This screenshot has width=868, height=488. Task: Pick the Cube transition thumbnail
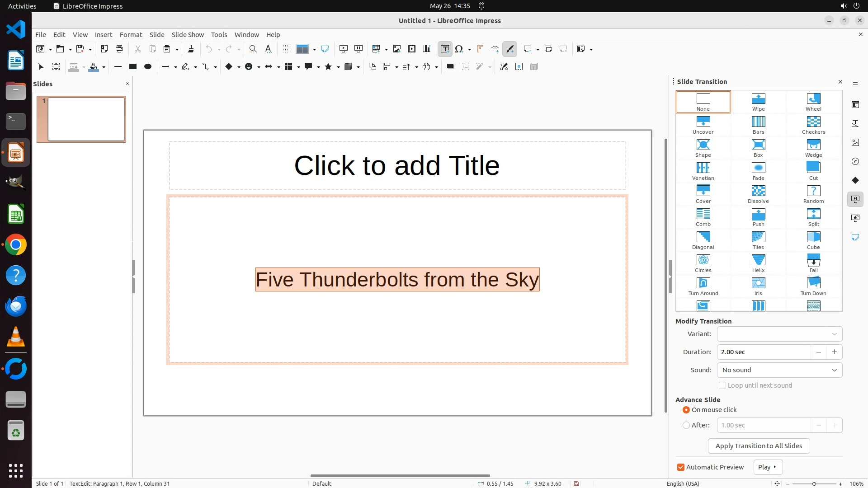(x=813, y=240)
